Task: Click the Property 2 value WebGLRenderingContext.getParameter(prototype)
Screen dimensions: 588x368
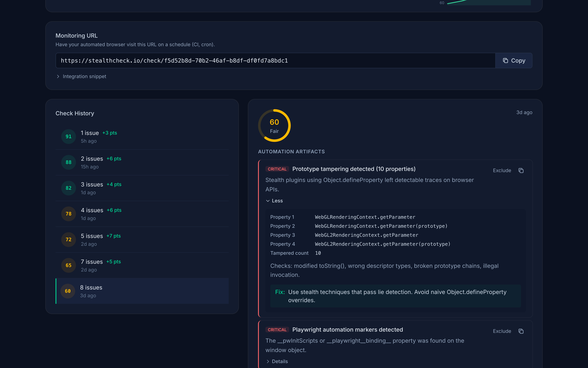Action: pos(381,226)
